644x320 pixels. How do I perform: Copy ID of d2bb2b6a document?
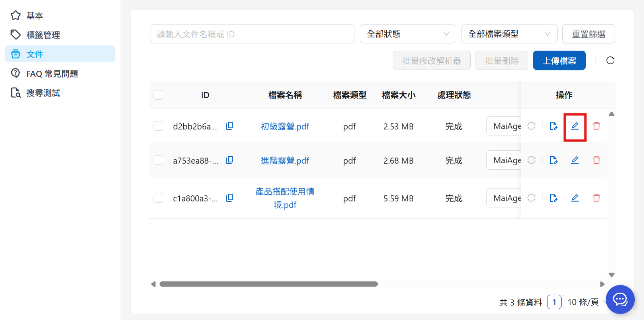pos(230,126)
